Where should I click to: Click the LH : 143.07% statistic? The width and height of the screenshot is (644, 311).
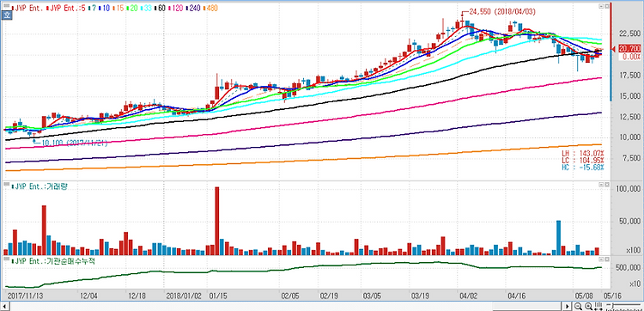pyautogui.click(x=582, y=153)
